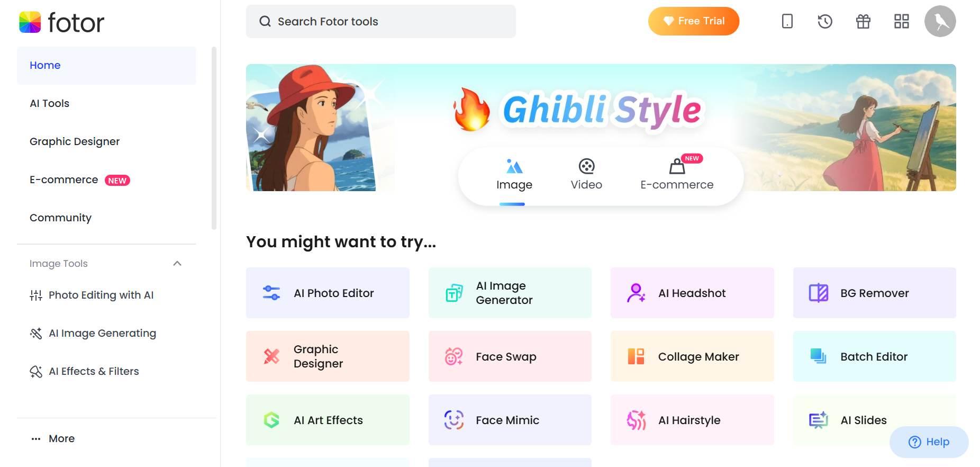Viewport: 980px width, 467px height.
Task: Select AI Tools in the sidebar
Action: click(50, 103)
